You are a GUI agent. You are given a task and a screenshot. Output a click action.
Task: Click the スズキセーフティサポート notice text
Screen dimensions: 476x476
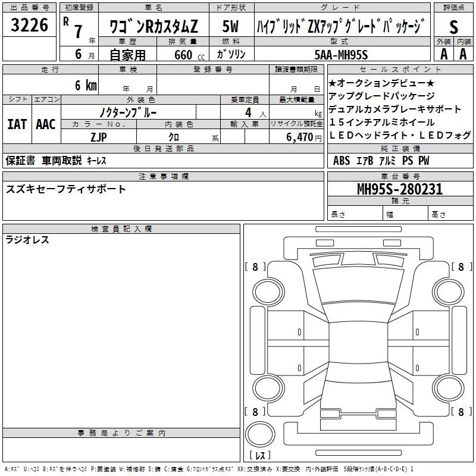[66, 189]
